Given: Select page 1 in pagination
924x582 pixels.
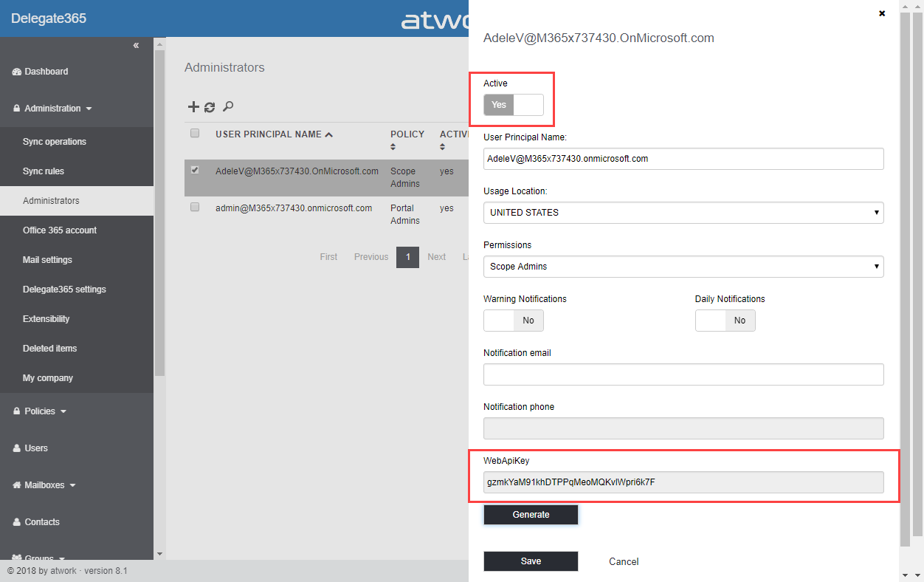Looking at the screenshot, I should point(407,257).
